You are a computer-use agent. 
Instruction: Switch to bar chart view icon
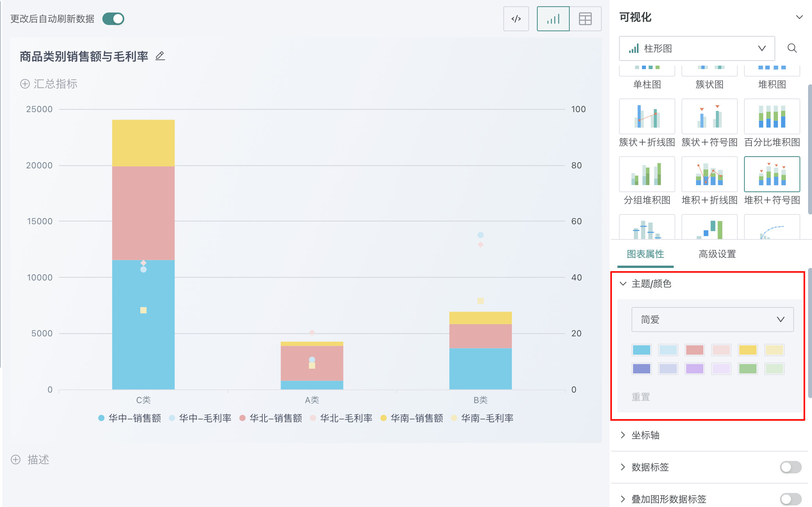point(553,19)
